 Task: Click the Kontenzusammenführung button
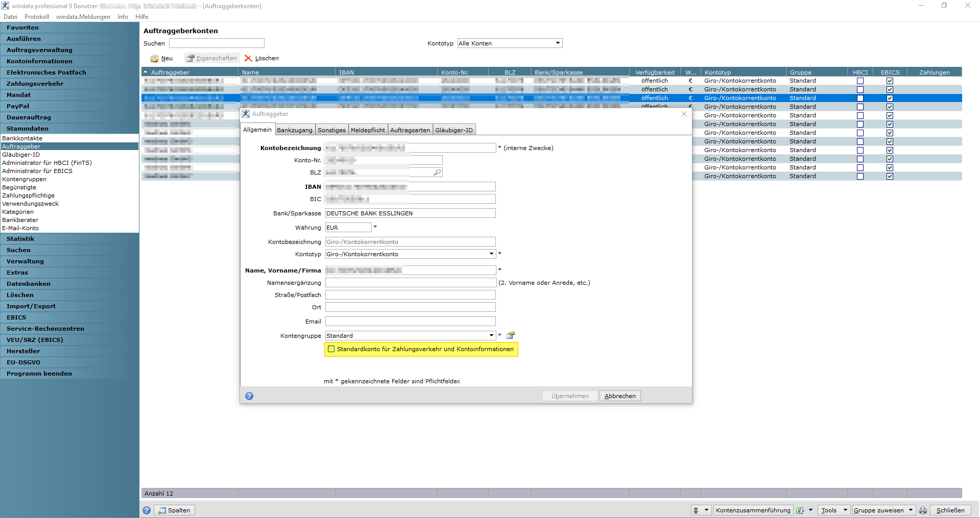[x=753, y=510]
